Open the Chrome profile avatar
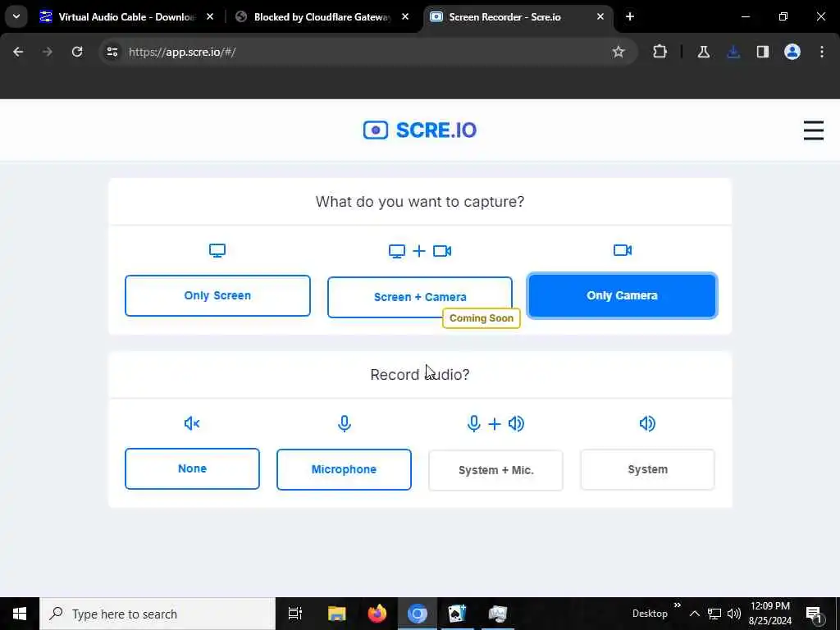Viewport: 840px width, 630px height. pyautogui.click(x=792, y=52)
